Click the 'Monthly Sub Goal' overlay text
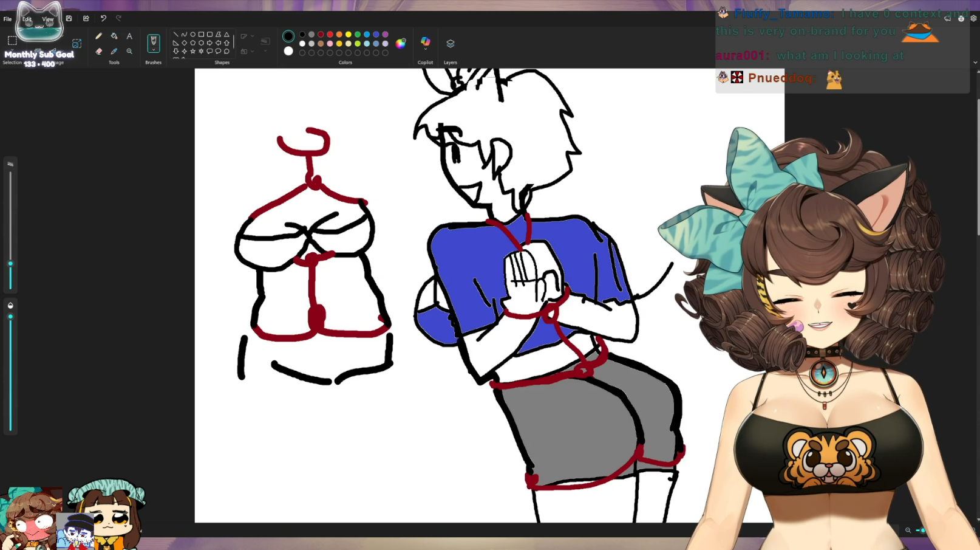Viewport: 980px width, 550px height. click(39, 54)
